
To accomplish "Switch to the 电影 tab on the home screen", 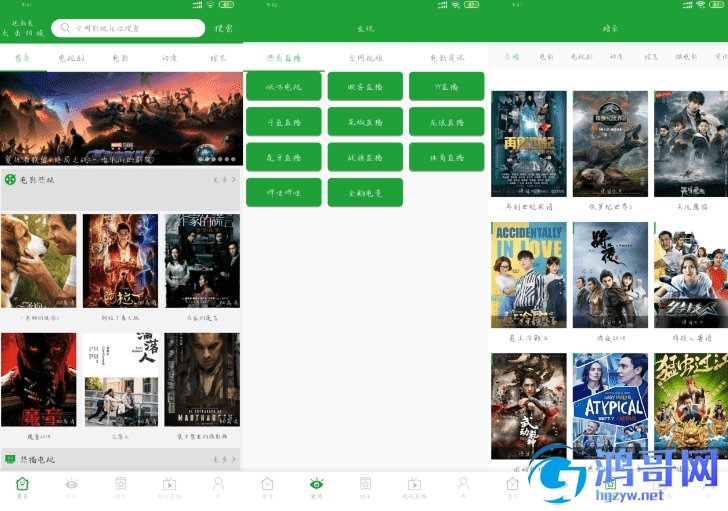I will coord(121,58).
